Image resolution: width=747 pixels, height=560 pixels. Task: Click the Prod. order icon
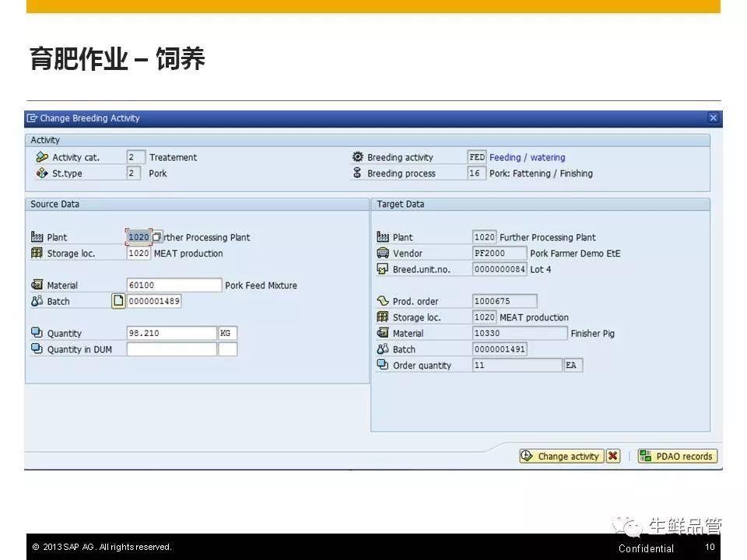coord(382,301)
